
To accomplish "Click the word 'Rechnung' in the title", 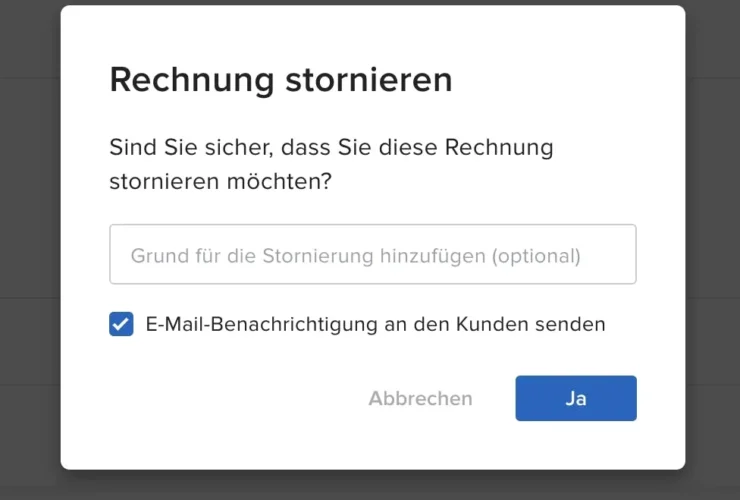I will (x=183, y=80).
